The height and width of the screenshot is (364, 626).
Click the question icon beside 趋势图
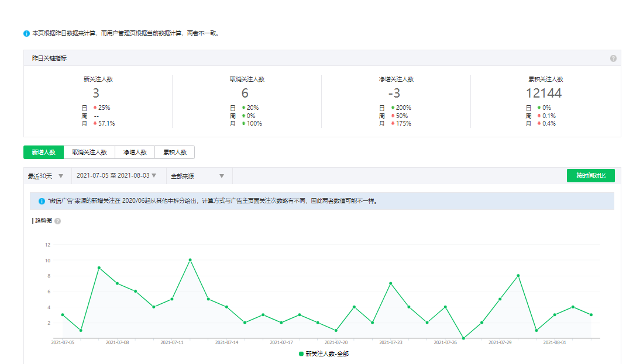pyautogui.click(x=57, y=221)
